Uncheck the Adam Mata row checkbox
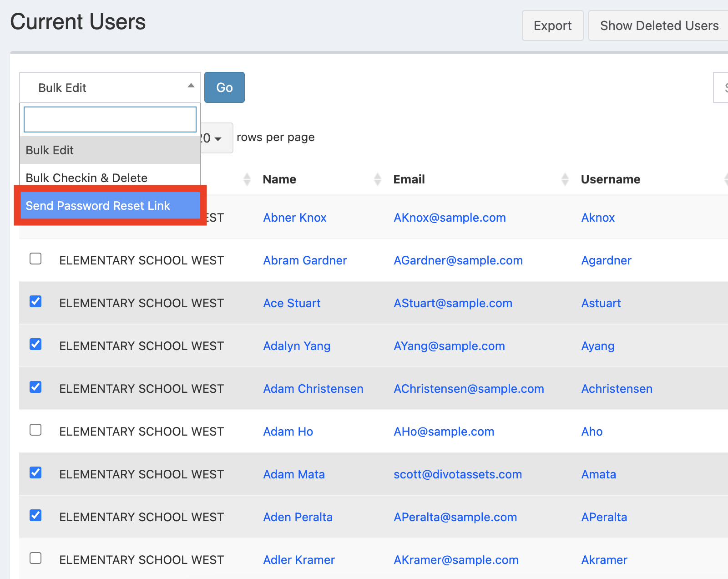 [x=35, y=473]
